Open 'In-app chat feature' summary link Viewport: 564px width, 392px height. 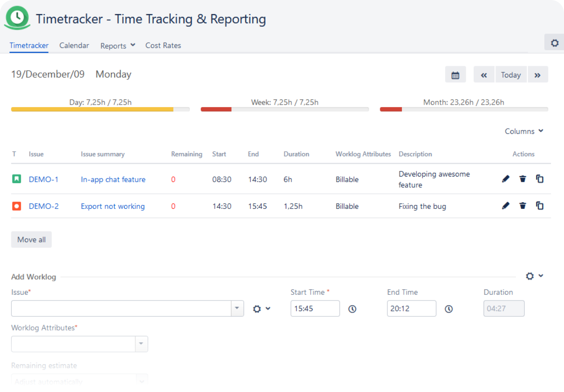click(x=113, y=179)
